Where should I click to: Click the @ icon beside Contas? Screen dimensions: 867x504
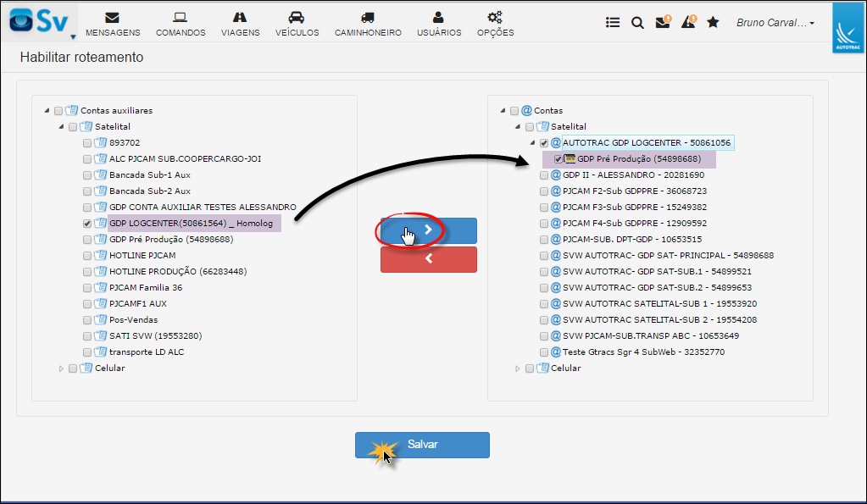pyautogui.click(x=527, y=110)
